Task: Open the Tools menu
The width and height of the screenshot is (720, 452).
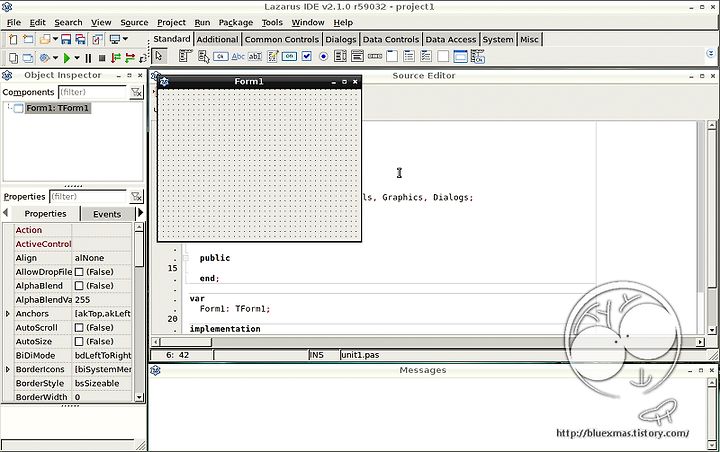Action: pyautogui.click(x=272, y=23)
